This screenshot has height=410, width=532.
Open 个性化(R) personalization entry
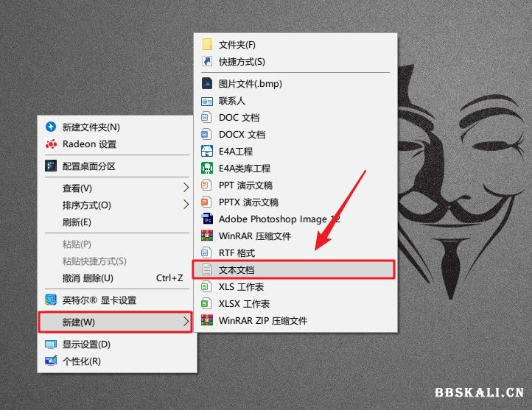(117, 361)
